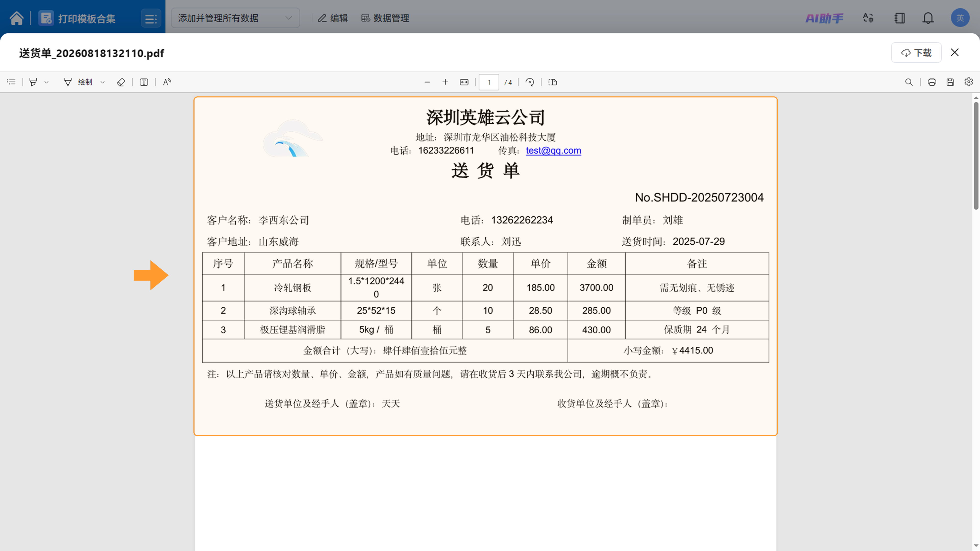Screen dimensions: 980x551
Task: Open 数据管理 in the top bar
Action: pyautogui.click(x=385, y=18)
